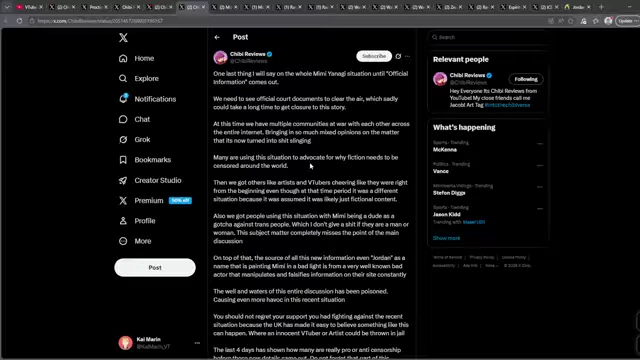Click the 50% off badge next to Premium
This screenshot has height=360, width=640.
pyautogui.click(x=180, y=200)
